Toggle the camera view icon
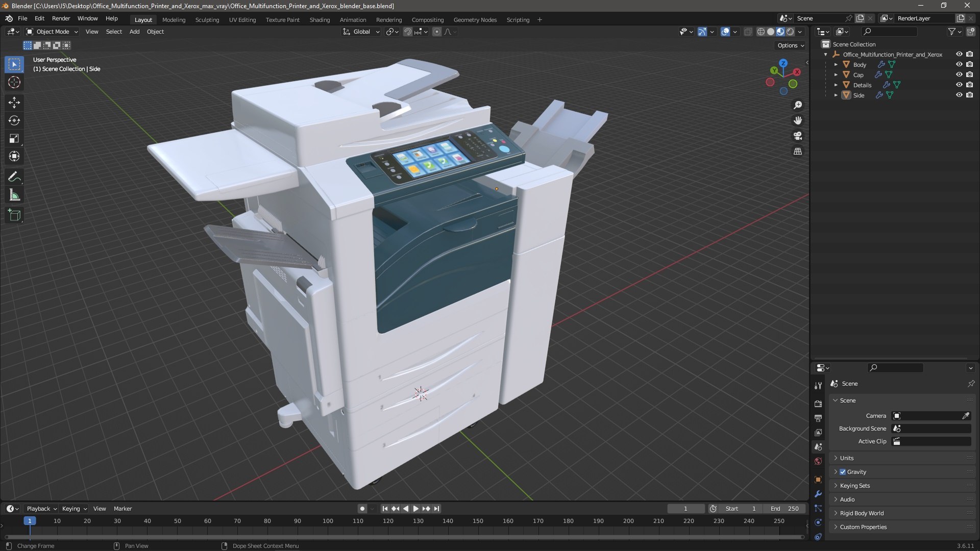 point(798,136)
